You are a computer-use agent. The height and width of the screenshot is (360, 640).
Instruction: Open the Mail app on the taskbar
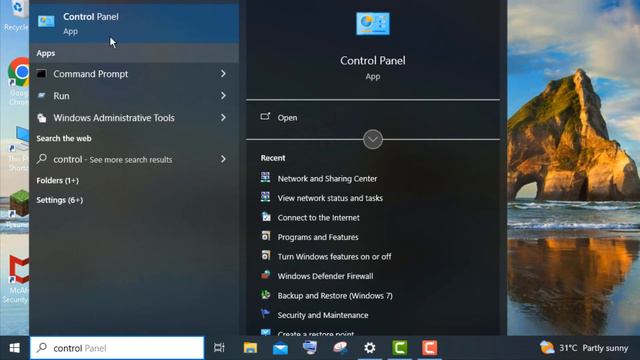280,348
